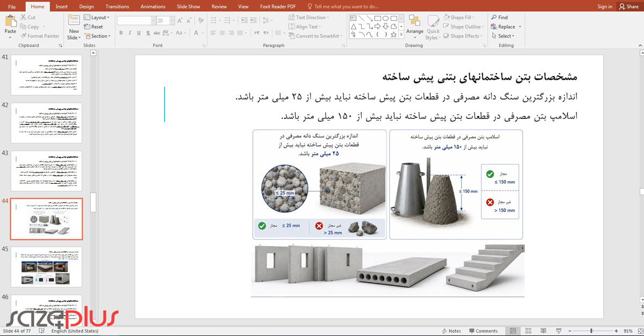Select the Oval shape in gallery
The width and height of the screenshot is (644, 336).
coord(386,18)
